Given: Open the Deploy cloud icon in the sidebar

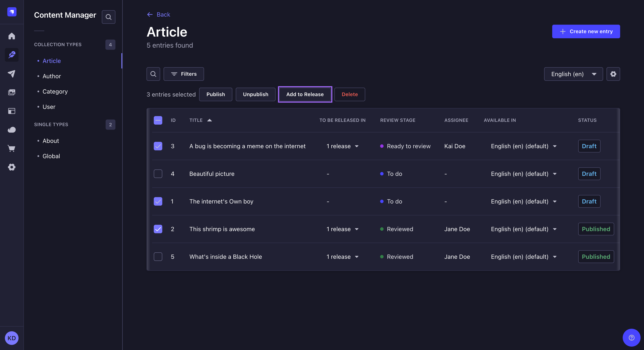Looking at the screenshot, I should pyautogui.click(x=11, y=129).
